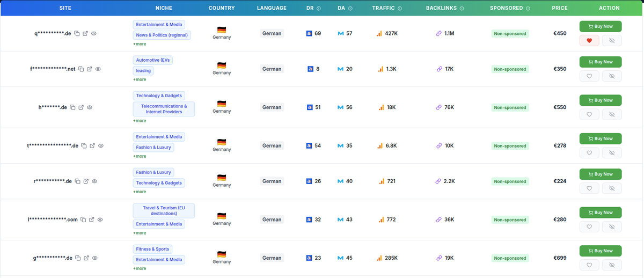
Task: Hide the €350 listing with crossed-eye button
Action: [611, 76]
